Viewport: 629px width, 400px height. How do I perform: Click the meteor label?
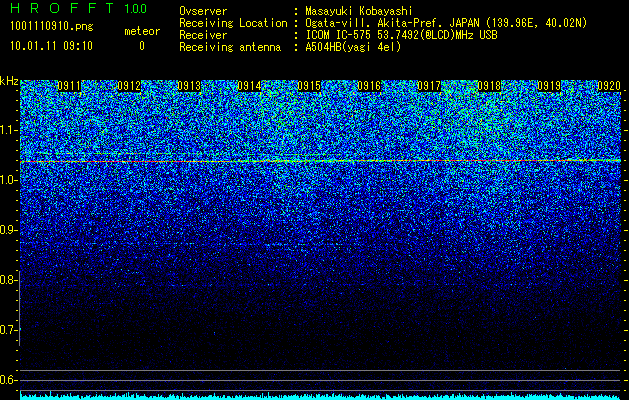point(142,31)
